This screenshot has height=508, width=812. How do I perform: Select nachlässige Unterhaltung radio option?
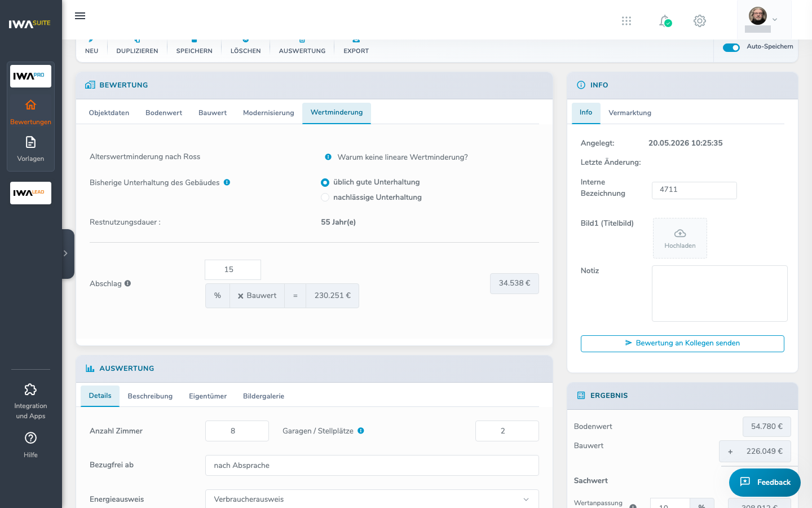coord(325,198)
